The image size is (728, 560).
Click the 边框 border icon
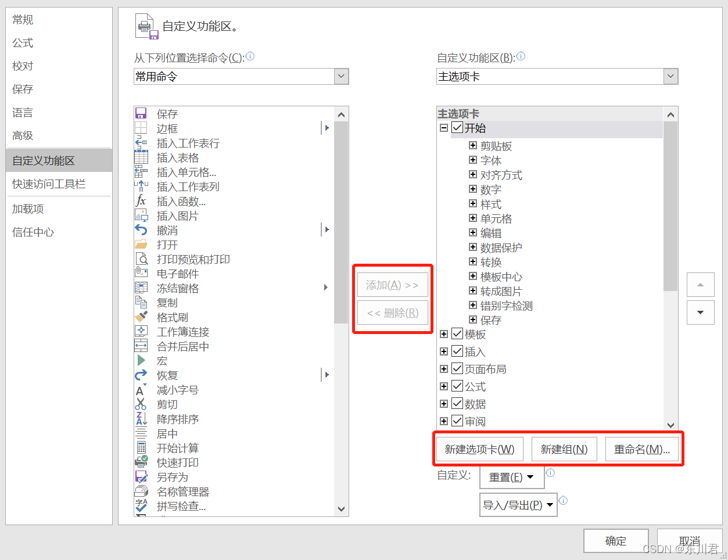pos(141,128)
